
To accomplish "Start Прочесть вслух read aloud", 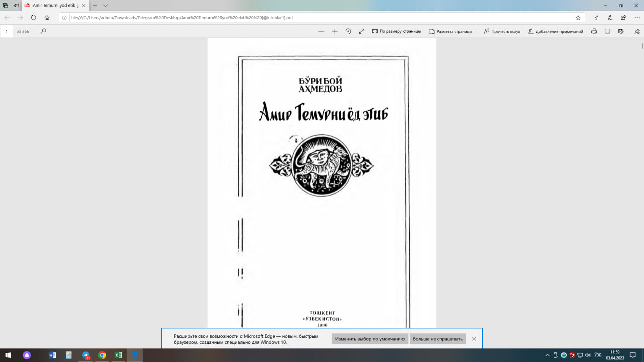I will point(502,31).
